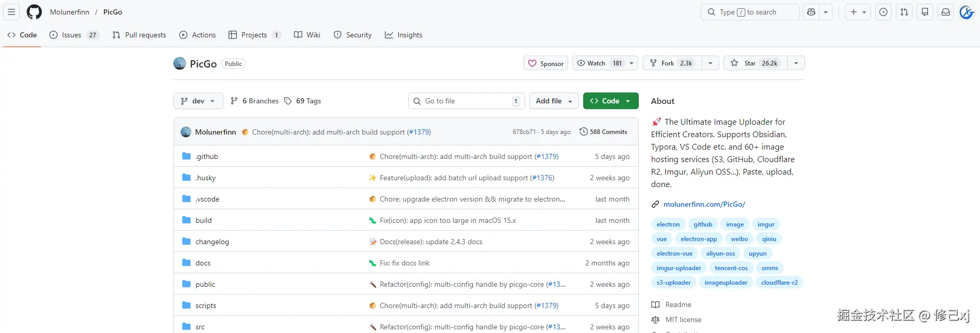
Task: Open the Wiki tab
Action: click(307, 35)
